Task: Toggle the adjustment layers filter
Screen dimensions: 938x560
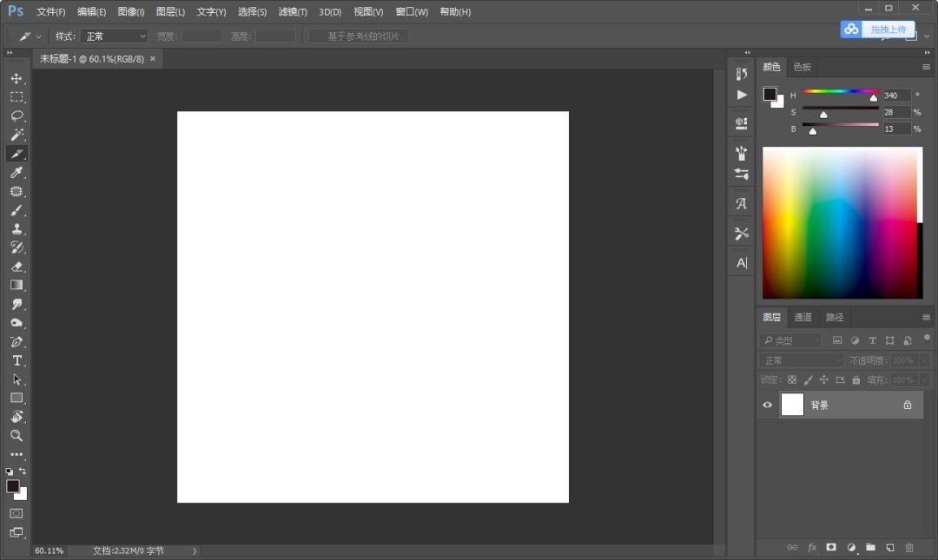Action: coord(855,340)
